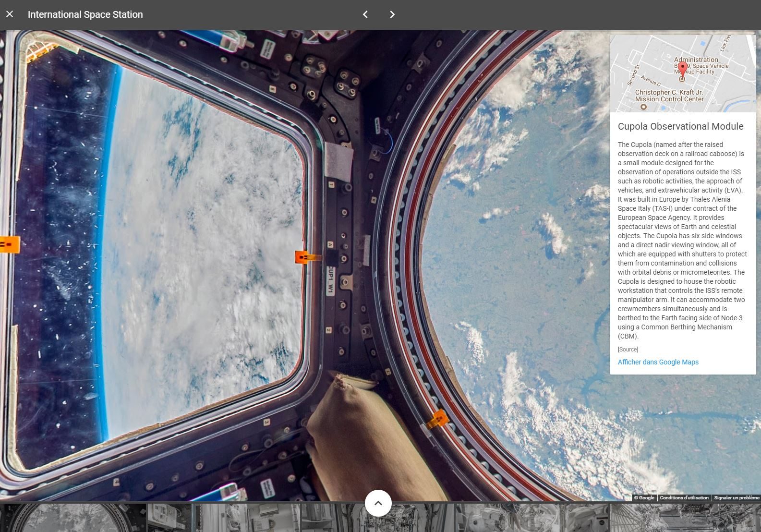The image size is (761, 532).
Task: Open the mini map preview
Action: point(683,73)
